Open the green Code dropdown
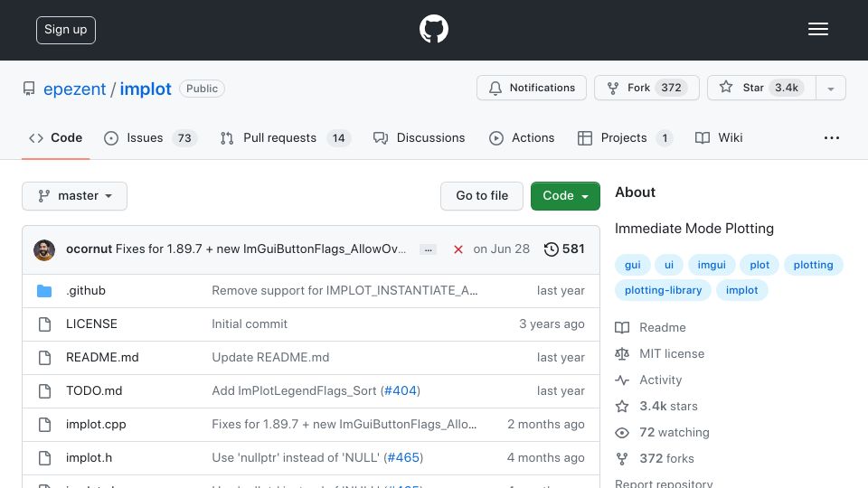This screenshot has height=488, width=868. [x=565, y=196]
